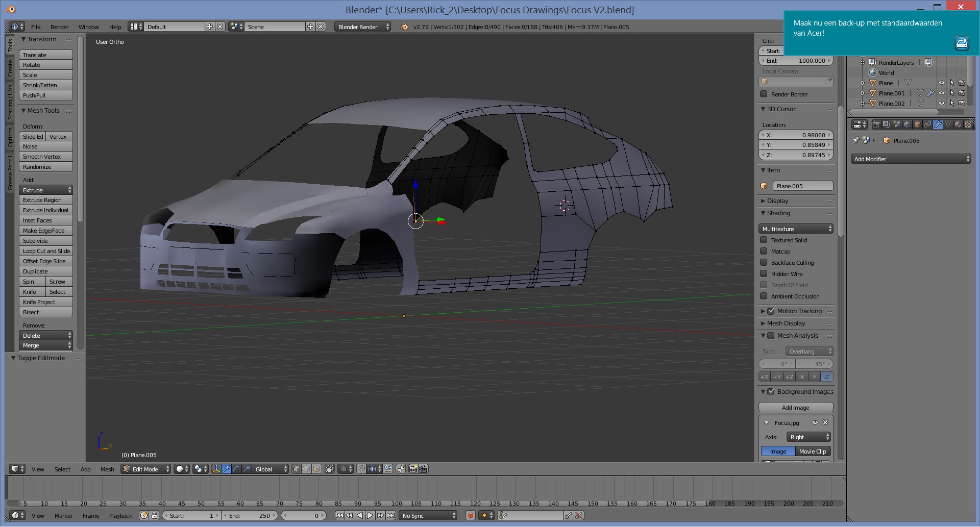The height and width of the screenshot is (527, 980).
Task: Click the snap magnet icon
Action: pyautogui.click(x=361, y=469)
